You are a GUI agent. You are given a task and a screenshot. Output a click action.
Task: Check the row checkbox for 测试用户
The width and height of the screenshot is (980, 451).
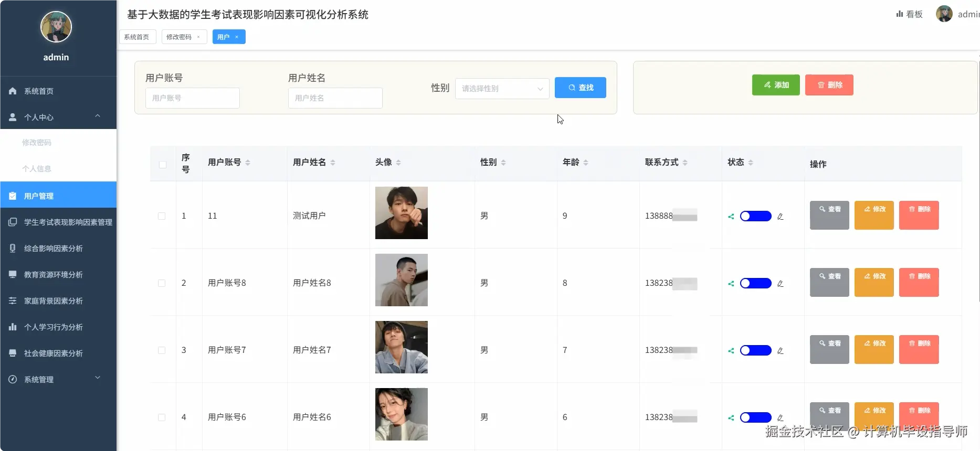(x=162, y=216)
